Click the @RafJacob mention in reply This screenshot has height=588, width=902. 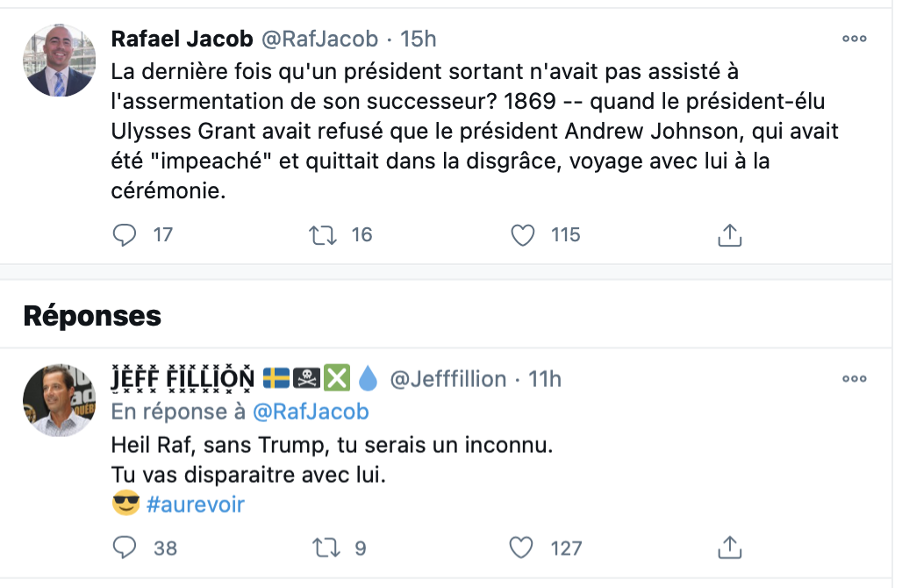(311, 412)
